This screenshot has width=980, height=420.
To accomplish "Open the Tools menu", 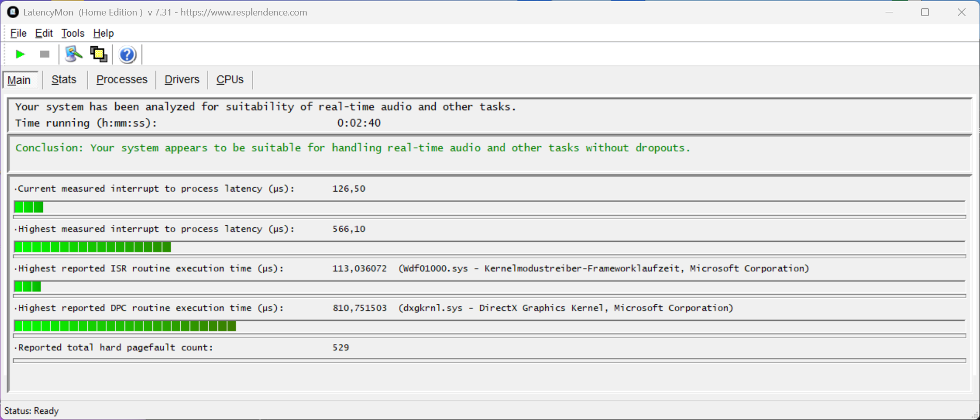I will click(73, 33).
